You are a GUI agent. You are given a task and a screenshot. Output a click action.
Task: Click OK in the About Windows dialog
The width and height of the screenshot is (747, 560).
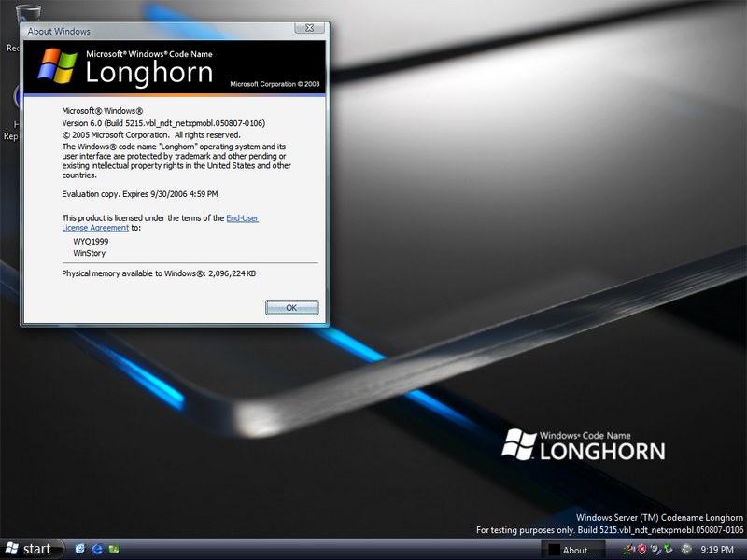tap(291, 308)
